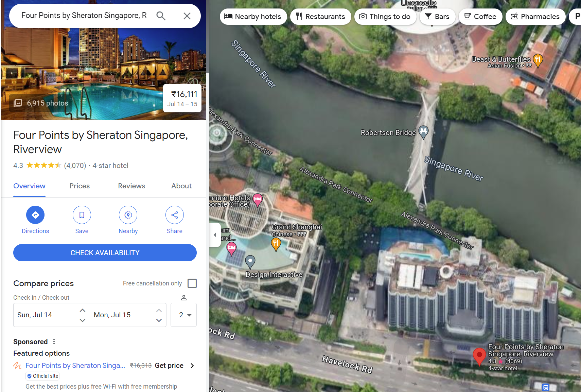
Task: Open the guest count dropdown showing 2
Action: [x=183, y=315]
